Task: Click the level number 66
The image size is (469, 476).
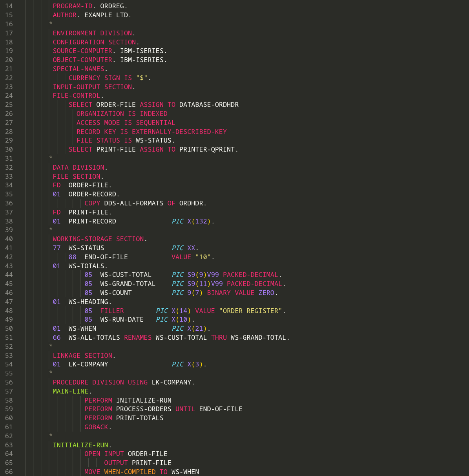Action: pyautogui.click(x=57, y=338)
